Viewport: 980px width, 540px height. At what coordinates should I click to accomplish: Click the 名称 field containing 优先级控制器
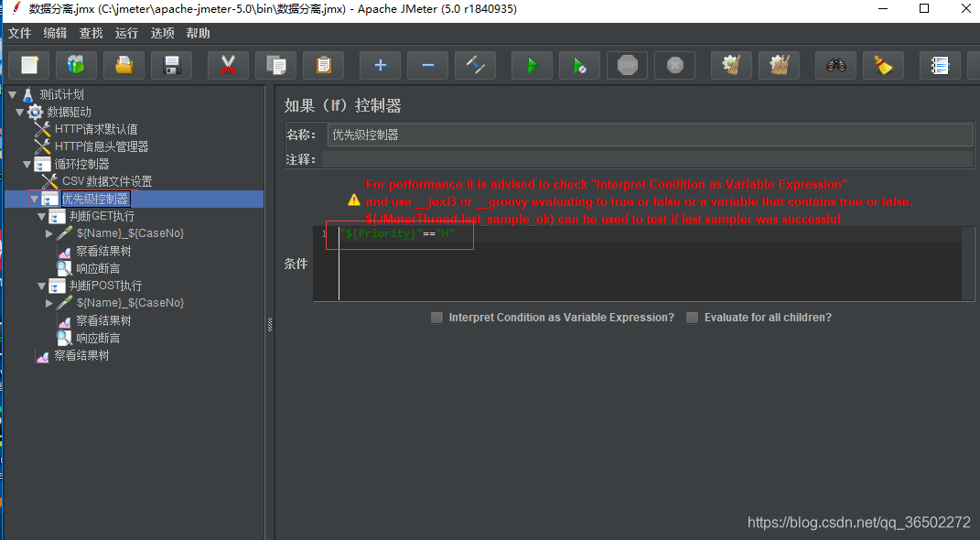point(650,135)
